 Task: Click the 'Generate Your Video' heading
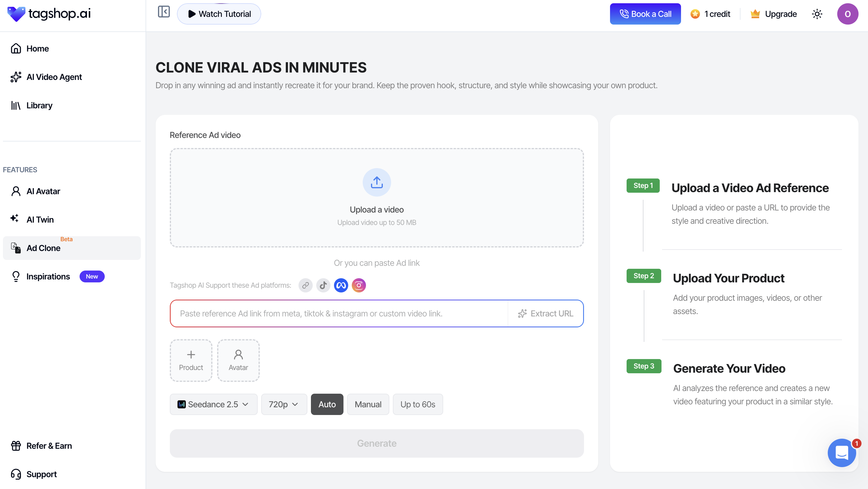point(729,369)
